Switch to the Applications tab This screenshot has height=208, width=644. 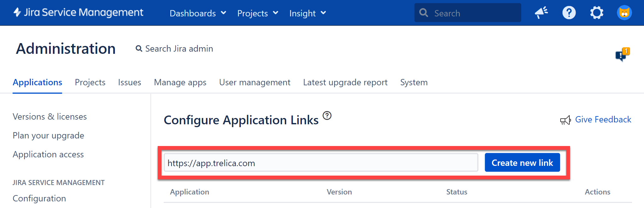(37, 82)
